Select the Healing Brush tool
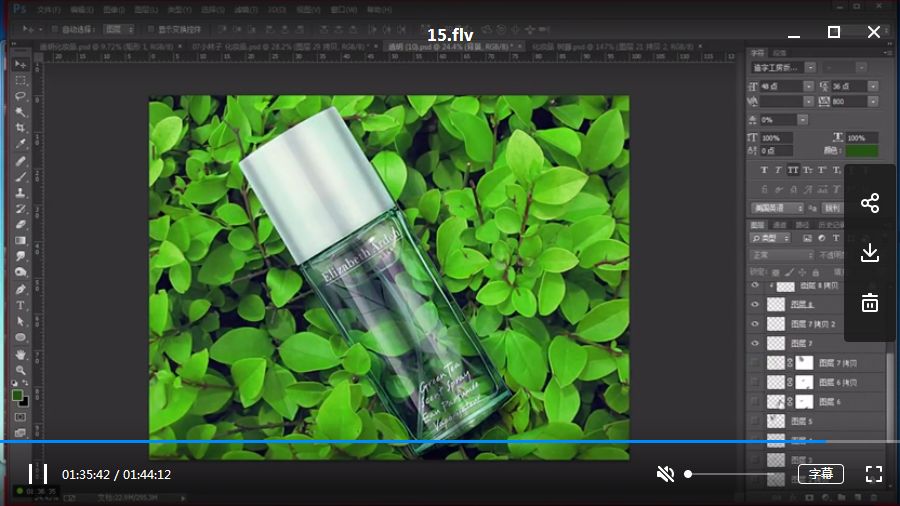Image resolution: width=900 pixels, height=506 pixels. (20, 161)
